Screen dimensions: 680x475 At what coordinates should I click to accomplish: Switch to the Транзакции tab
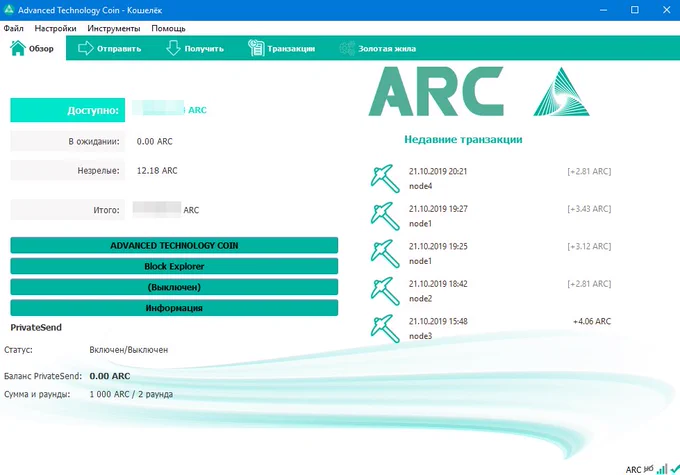281,48
